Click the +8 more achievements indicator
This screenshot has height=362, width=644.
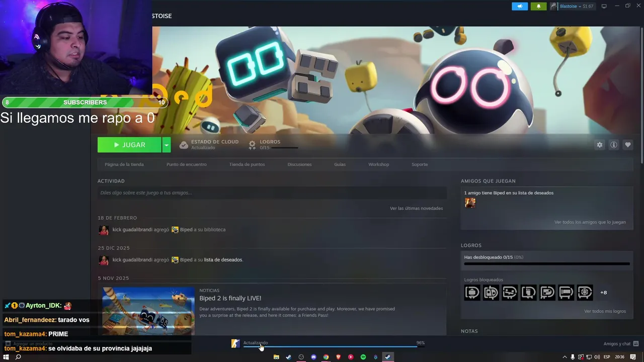(x=603, y=293)
